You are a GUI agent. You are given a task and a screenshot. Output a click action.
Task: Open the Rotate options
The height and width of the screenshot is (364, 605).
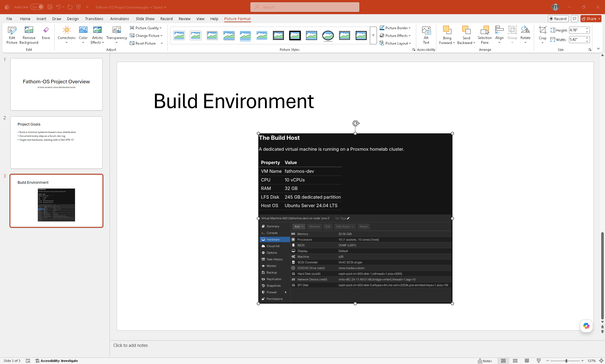pos(525,35)
